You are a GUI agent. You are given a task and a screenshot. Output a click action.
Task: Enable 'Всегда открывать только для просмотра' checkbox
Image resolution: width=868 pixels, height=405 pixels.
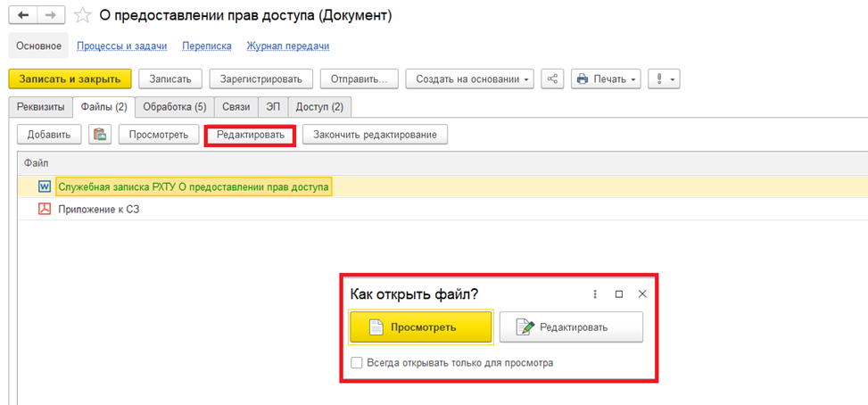pyautogui.click(x=357, y=363)
